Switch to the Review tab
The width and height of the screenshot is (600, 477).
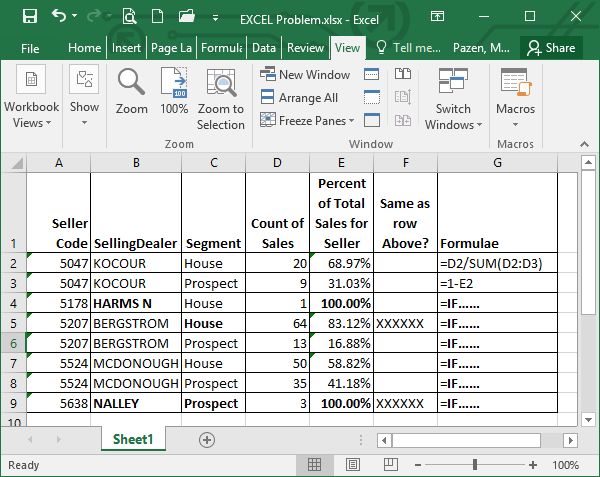[305, 48]
